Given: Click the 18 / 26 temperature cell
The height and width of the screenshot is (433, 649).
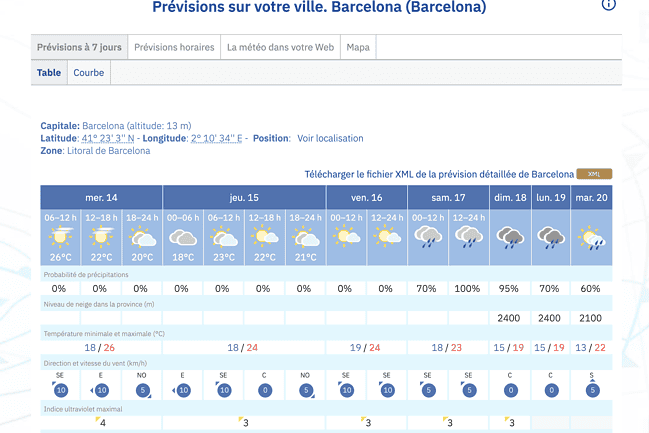Looking at the screenshot, I should point(100,348).
